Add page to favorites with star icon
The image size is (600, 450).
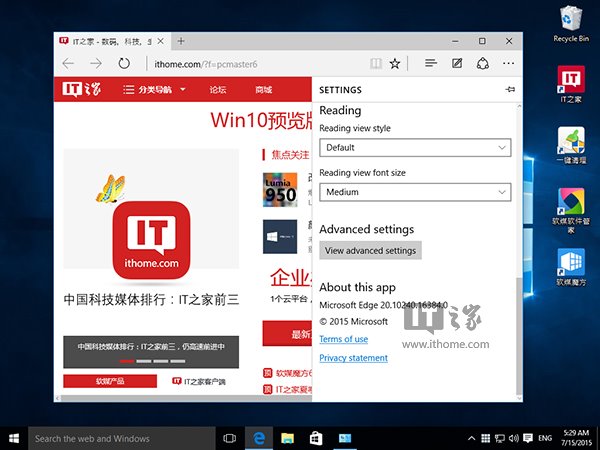coord(395,64)
